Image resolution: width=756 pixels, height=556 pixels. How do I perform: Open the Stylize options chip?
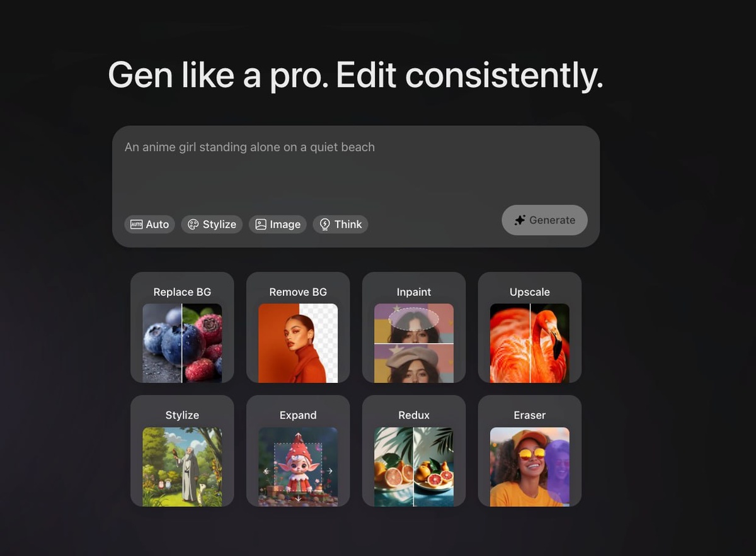click(x=212, y=224)
